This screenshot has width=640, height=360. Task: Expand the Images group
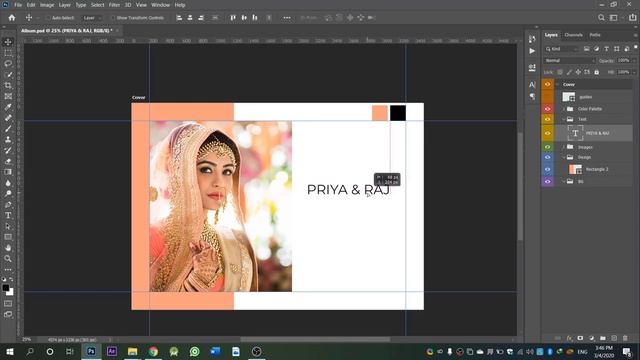[x=564, y=147]
